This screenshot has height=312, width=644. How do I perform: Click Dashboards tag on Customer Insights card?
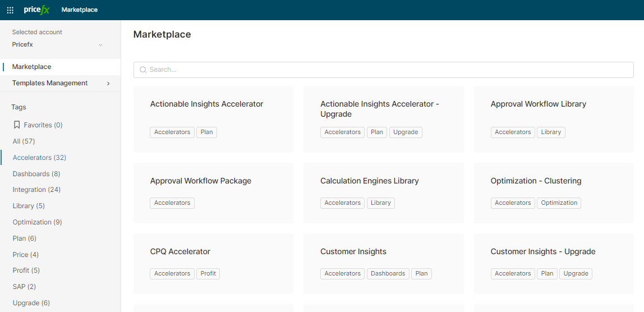tap(388, 274)
